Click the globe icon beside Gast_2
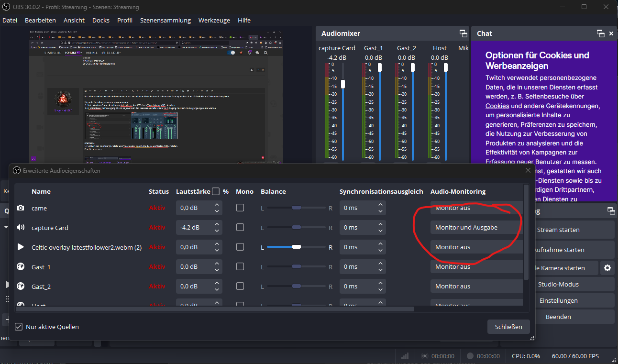Viewport: 618px width, 364px height. 21,287
